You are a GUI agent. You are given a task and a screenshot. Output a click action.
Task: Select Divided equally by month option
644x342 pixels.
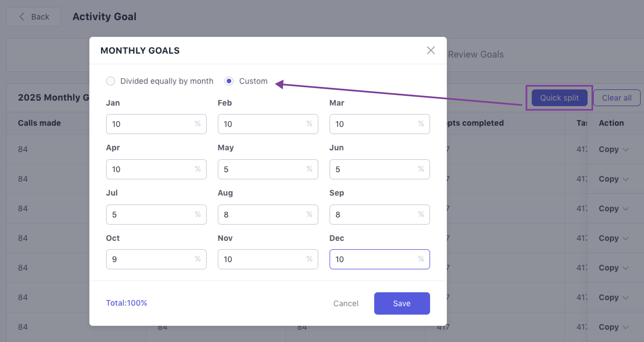click(x=111, y=81)
